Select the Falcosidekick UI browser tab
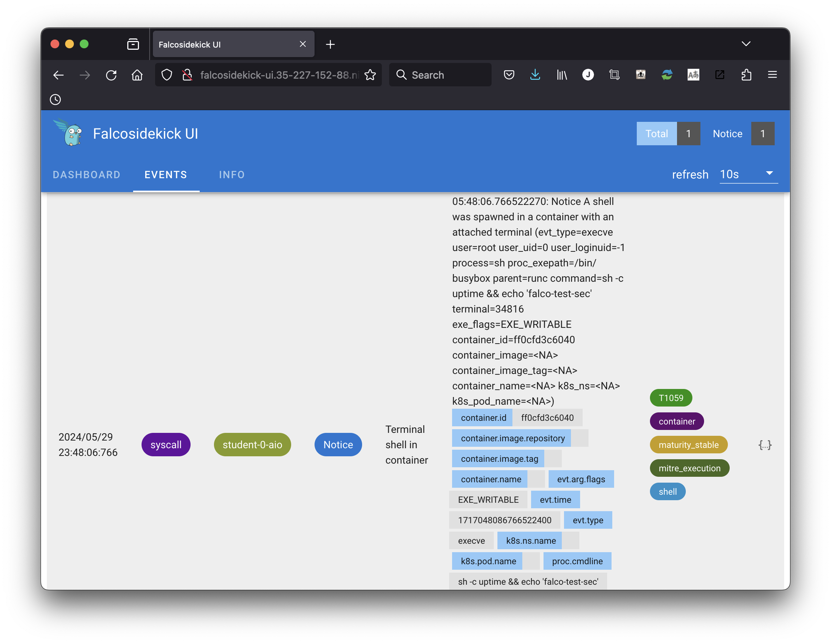This screenshot has width=831, height=644. (x=233, y=44)
